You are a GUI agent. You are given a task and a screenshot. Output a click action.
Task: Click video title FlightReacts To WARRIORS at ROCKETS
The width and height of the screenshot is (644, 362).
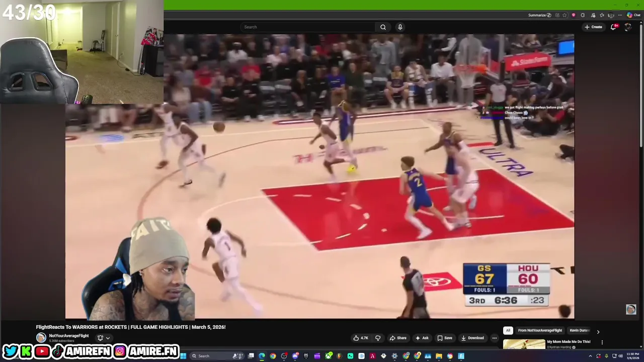click(131, 327)
